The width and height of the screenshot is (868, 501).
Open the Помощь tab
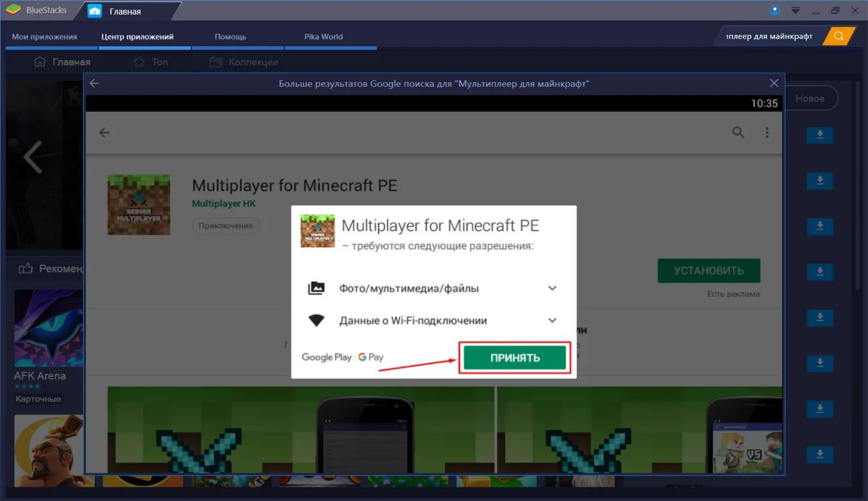(230, 37)
